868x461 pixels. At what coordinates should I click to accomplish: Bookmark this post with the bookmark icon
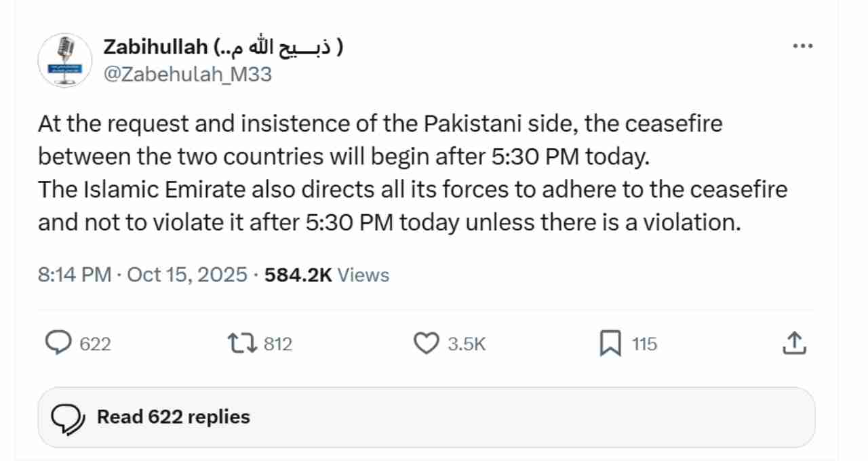point(610,343)
